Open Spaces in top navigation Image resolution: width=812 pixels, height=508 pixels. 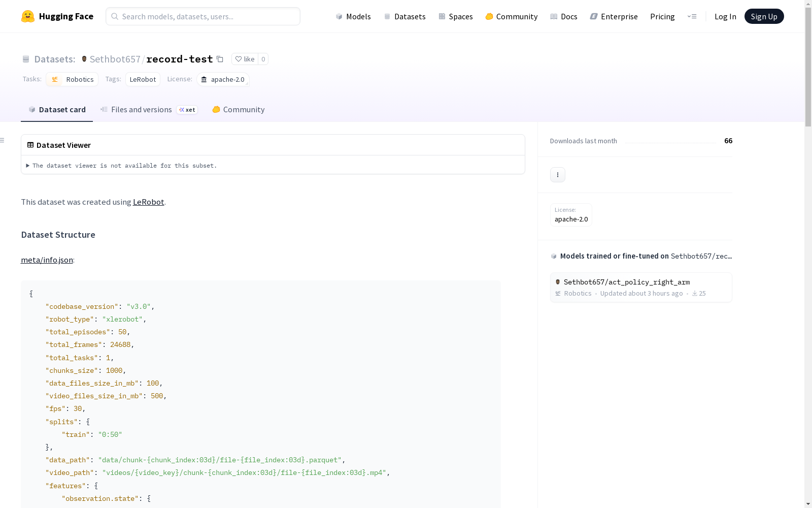(x=456, y=16)
